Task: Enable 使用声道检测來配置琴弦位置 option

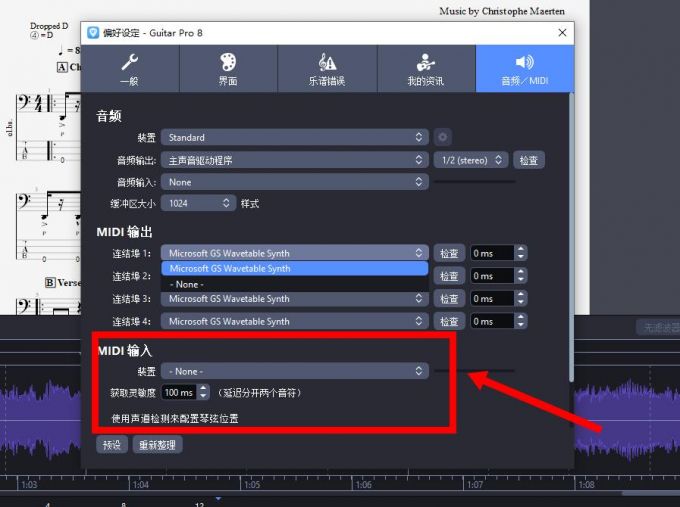Action: pyautogui.click(x=175, y=418)
